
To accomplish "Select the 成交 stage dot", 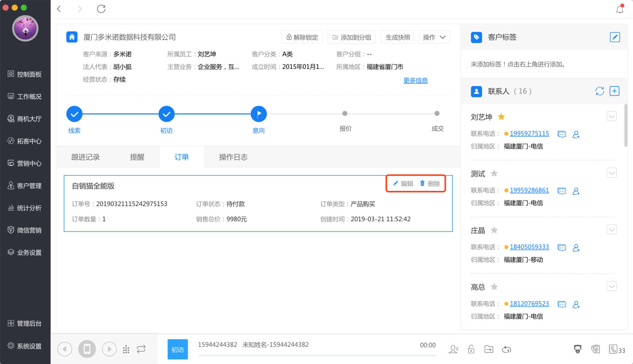I will point(437,113).
